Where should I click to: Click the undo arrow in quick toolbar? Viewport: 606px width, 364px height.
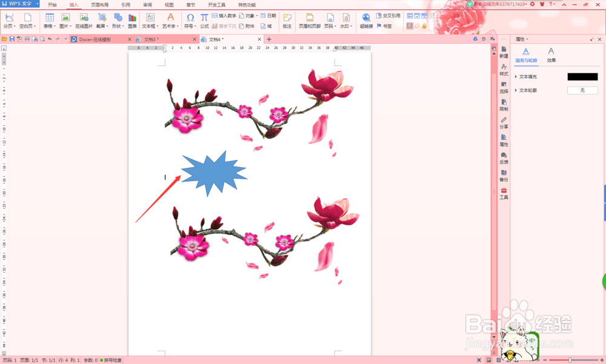[x=50, y=39]
